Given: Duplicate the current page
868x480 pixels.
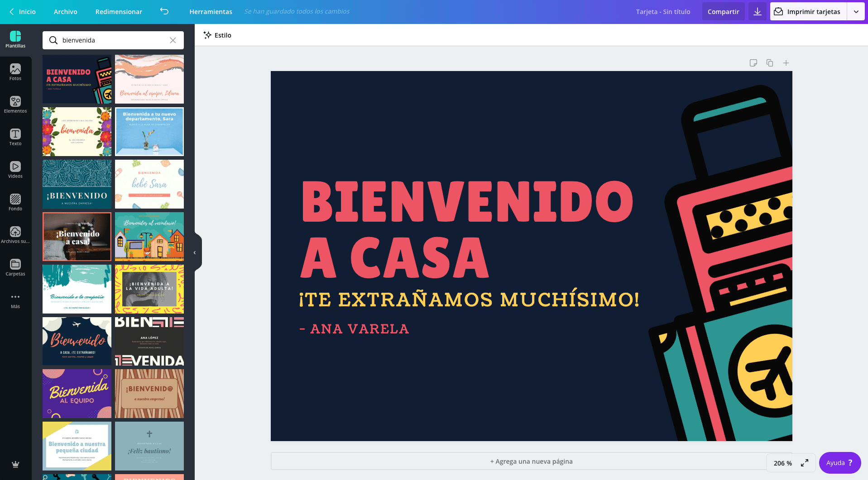Looking at the screenshot, I should click(770, 63).
